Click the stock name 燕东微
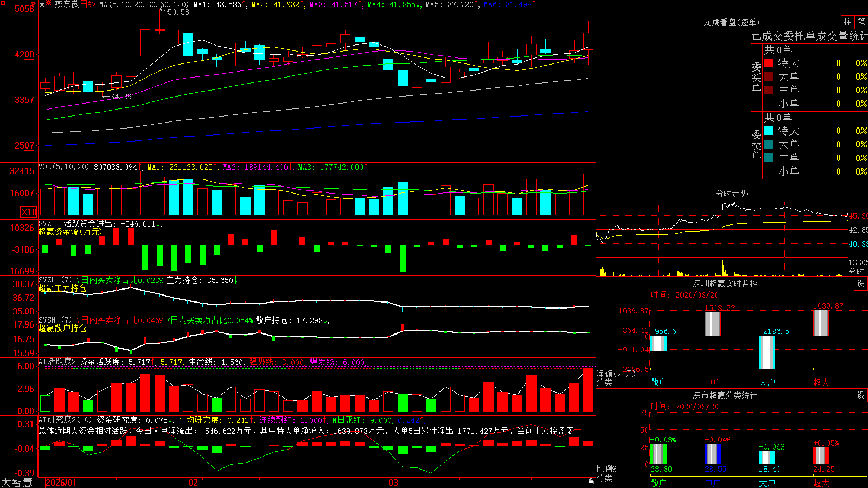The width and height of the screenshot is (868, 488). point(67,4)
